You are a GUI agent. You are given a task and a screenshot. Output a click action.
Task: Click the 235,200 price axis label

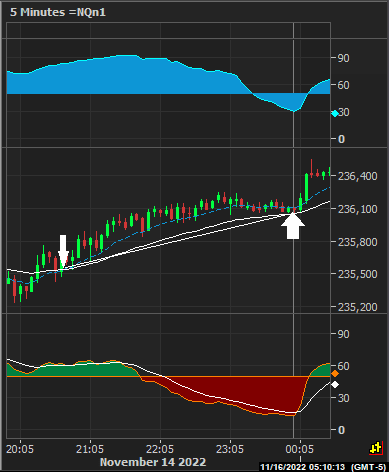point(357,307)
